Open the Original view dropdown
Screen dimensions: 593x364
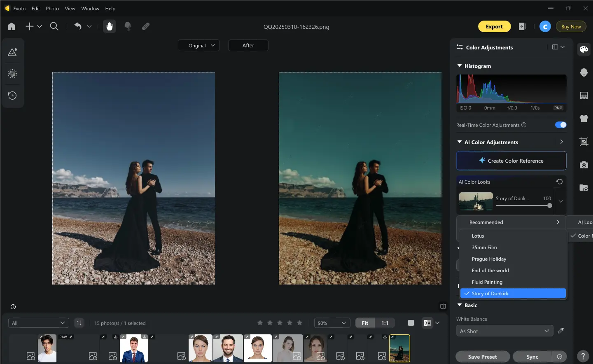[199, 45]
